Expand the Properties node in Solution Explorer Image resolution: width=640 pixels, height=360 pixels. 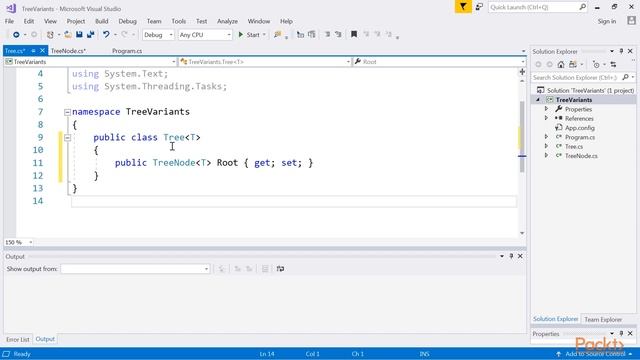click(x=547, y=109)
